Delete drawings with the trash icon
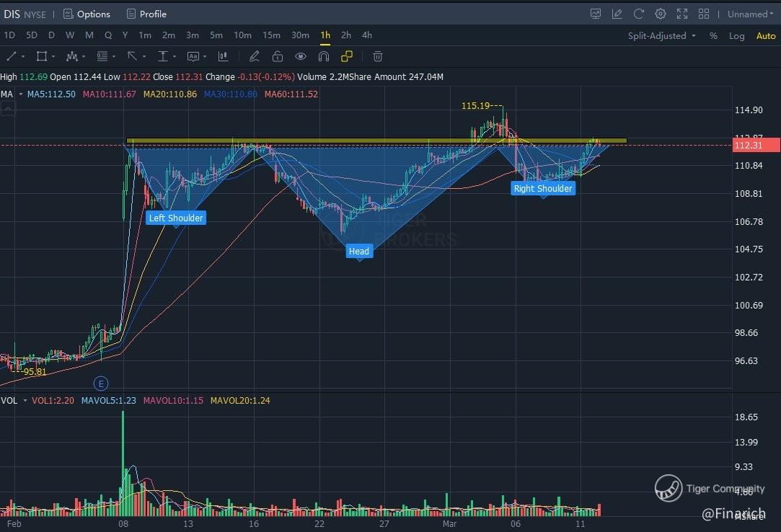 click(x=378, y=56)
